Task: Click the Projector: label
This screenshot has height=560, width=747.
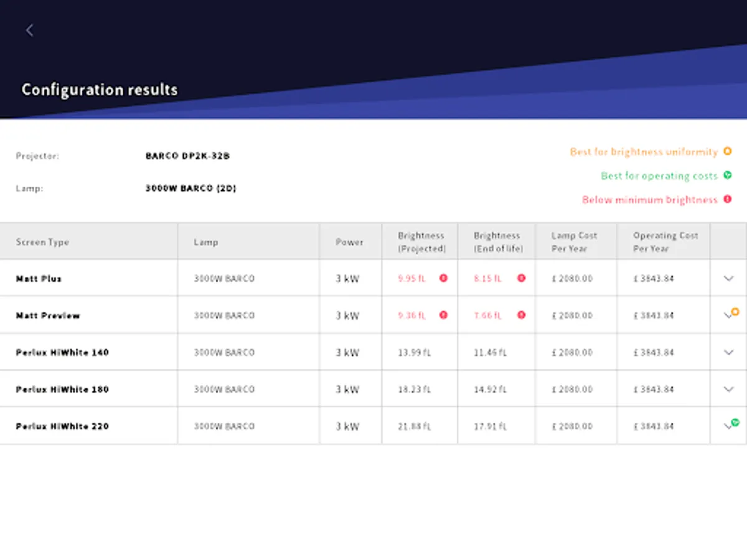Action: [x=37, y=156]
